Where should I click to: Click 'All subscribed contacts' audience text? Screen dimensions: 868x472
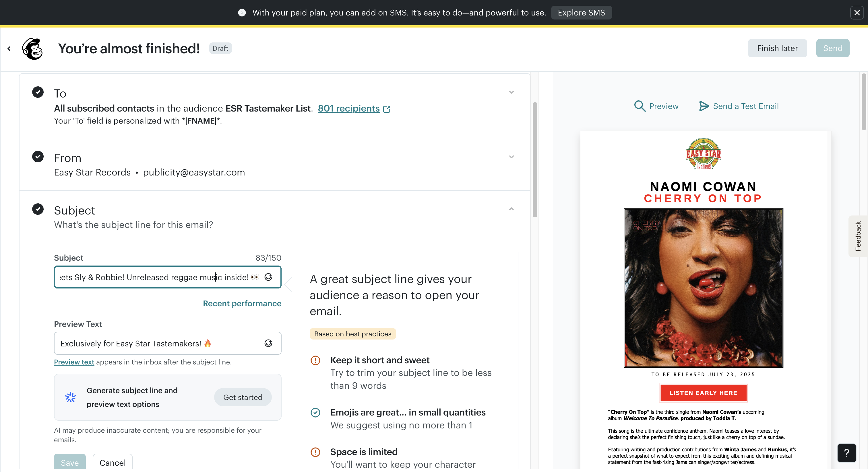coord(104,108)
